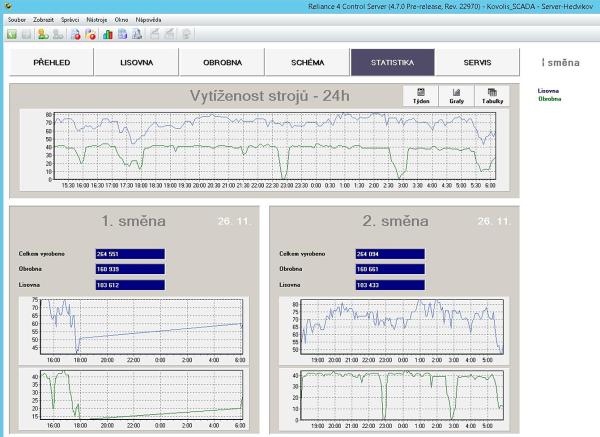The height and width of the screenshot is (437, 600).
Task: Open the bar chart toolbar icon
Action: tap(107, 34)
